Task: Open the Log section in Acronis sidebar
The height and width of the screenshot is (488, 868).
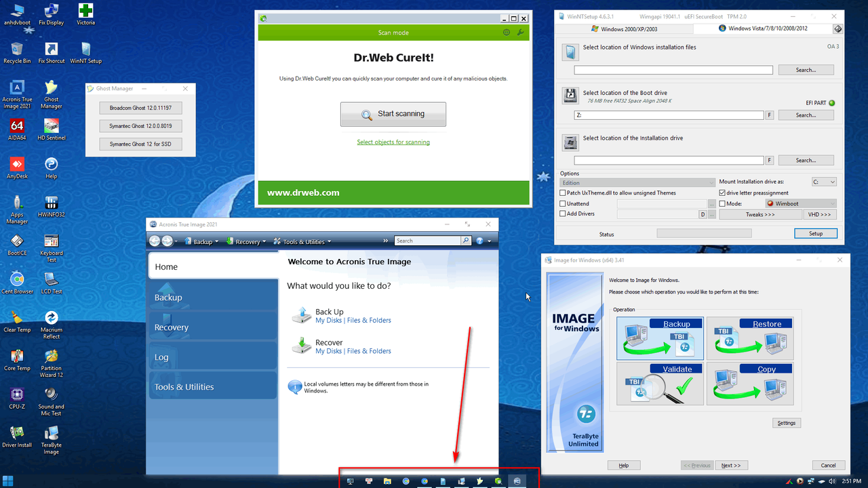Action: [x=214, y=357]
